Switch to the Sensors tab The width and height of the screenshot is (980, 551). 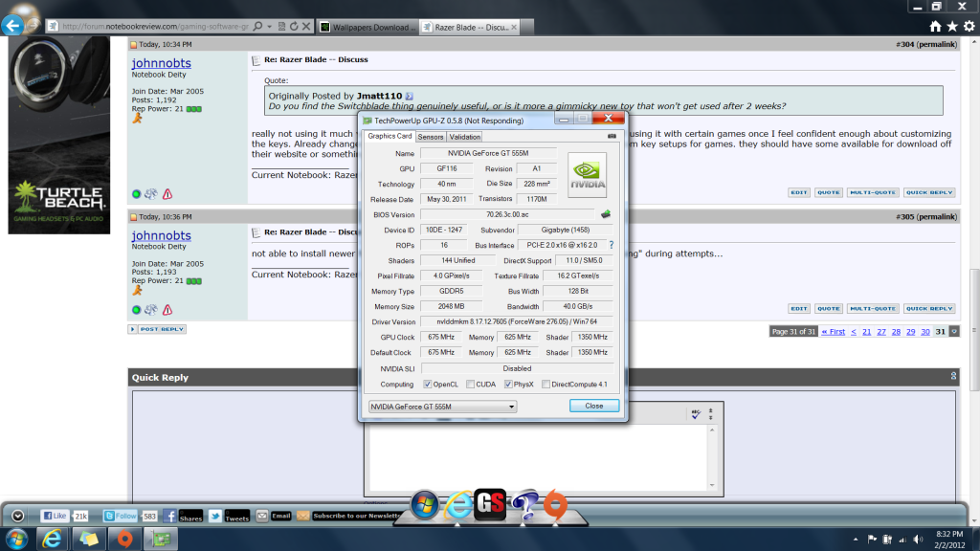point(431,137)
